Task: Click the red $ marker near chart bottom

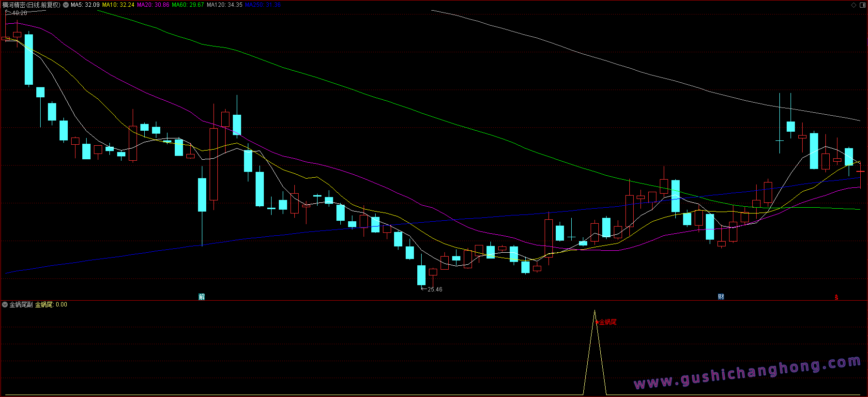Action: click(x=836, y=297)
